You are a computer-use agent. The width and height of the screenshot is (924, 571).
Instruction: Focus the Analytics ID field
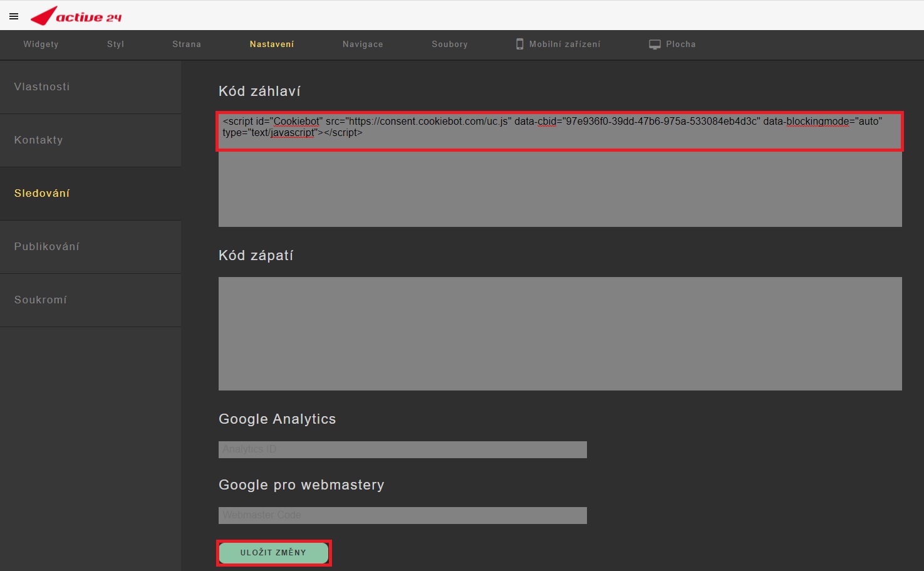(403, 449)
